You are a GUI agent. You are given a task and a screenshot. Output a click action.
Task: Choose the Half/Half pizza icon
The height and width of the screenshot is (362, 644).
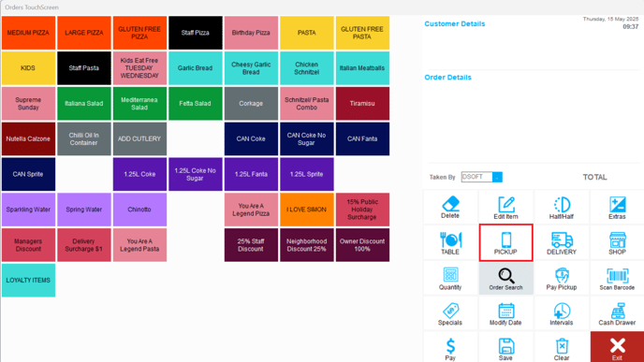click(562, 204)
